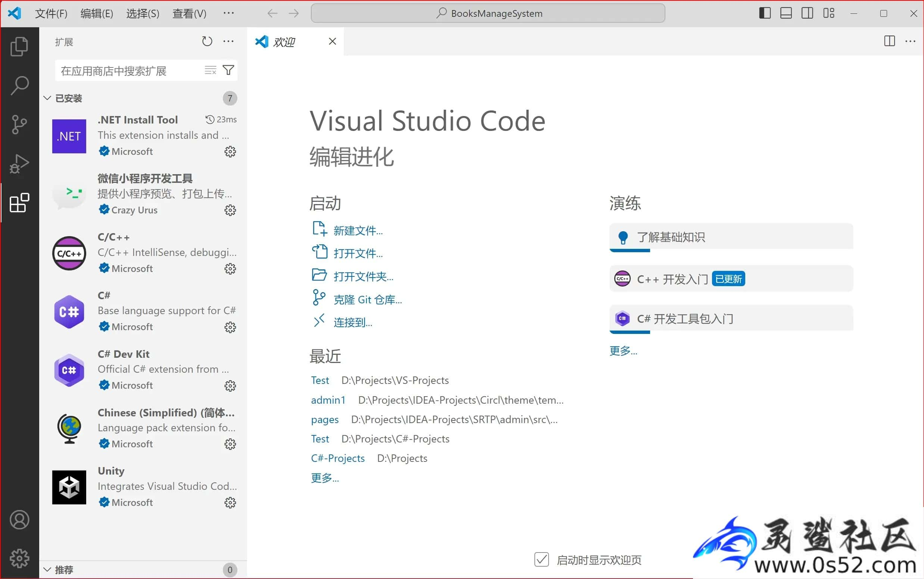The image size is (924, 579).
Task: Open the Source Control view
Action: coord(19,125)
